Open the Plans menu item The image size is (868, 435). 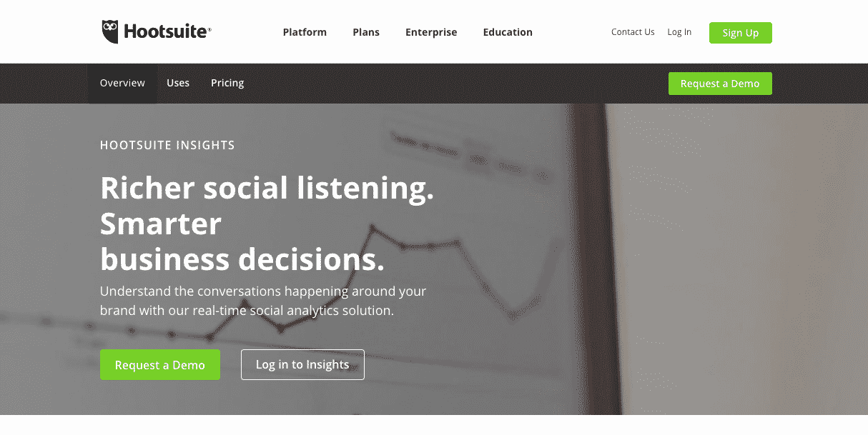(366, 32)
